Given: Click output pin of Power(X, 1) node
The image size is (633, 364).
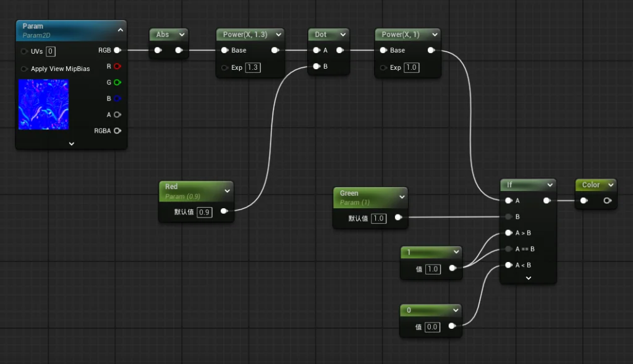Looking at the screenshot, I should click(431, 50).
